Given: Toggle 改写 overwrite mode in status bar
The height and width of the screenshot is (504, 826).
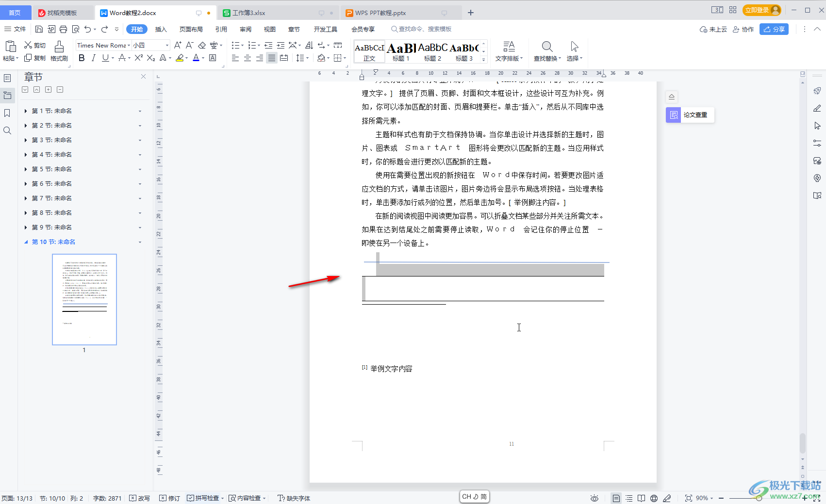Looking at the screenshot, I should coord(140,498).
